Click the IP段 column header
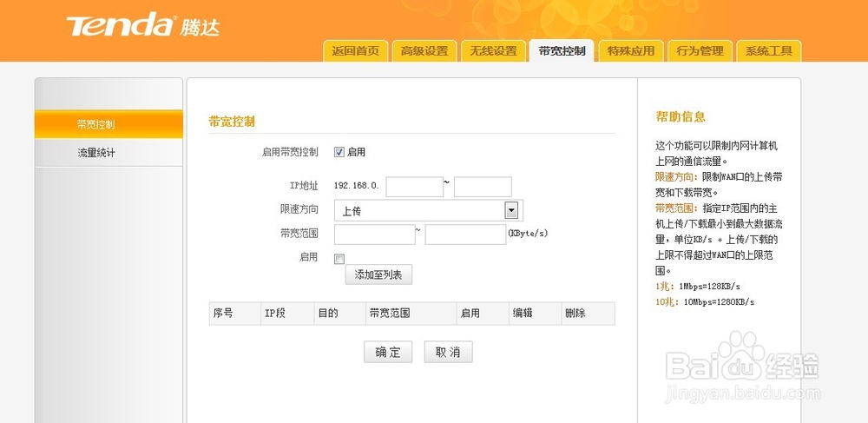The image size is (868, 423). click(x=287, y=314)
